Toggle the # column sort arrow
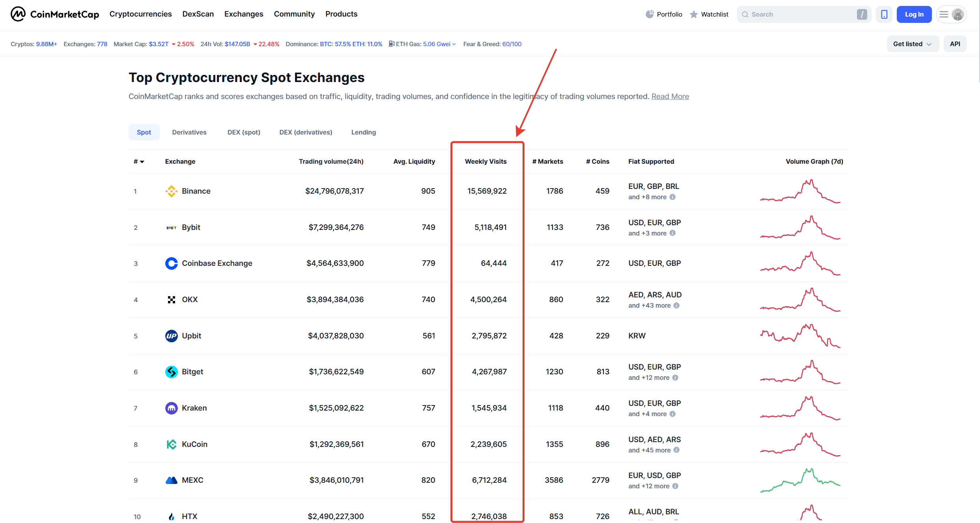The image size is (980, 523). point(143,162)
